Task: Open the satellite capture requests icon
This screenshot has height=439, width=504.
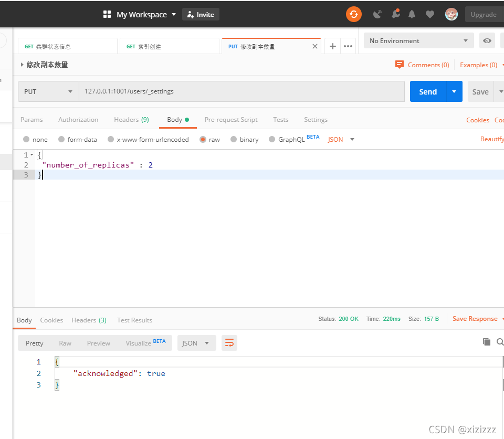Action: pos(377,15)
